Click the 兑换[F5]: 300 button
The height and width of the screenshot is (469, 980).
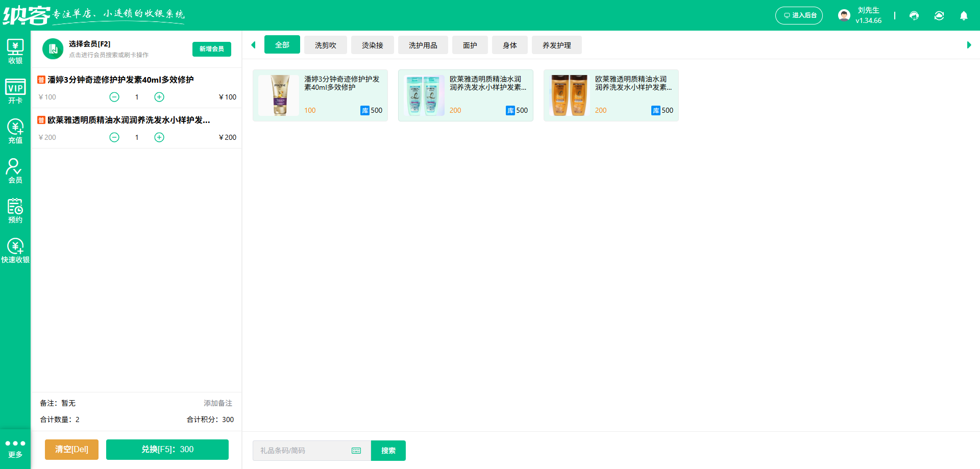tap(167, 450)
